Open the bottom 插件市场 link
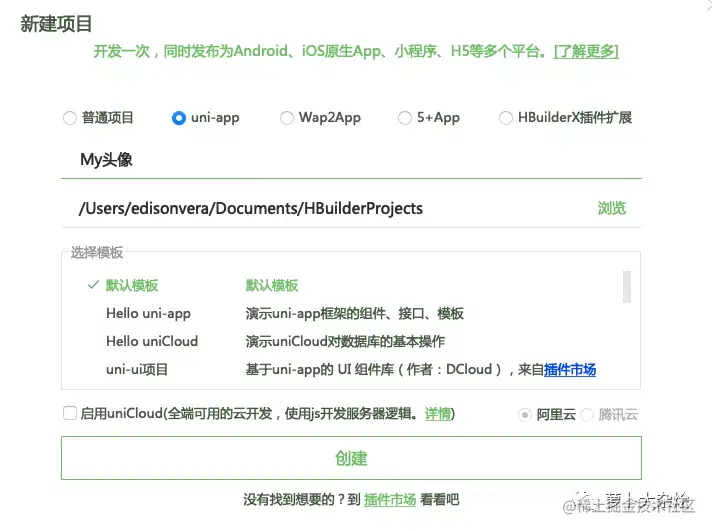 [x=390, y=500]
